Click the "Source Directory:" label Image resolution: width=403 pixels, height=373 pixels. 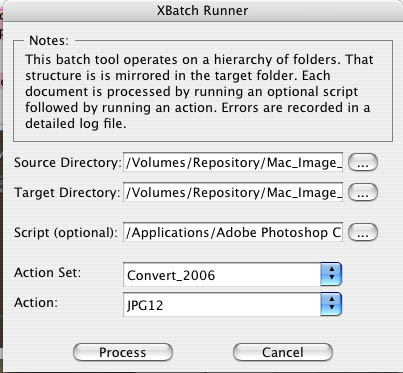click(66, 163)
